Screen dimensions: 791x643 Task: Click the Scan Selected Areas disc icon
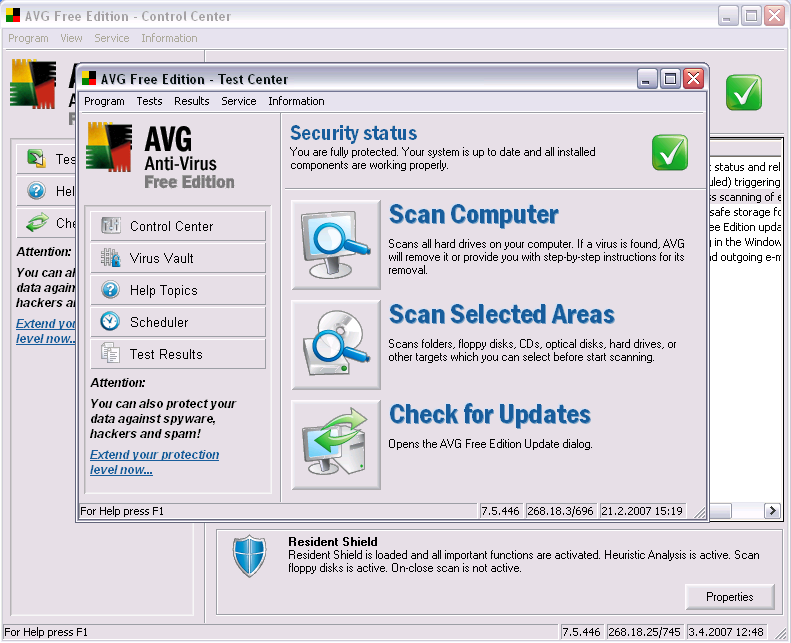point(336,345)
